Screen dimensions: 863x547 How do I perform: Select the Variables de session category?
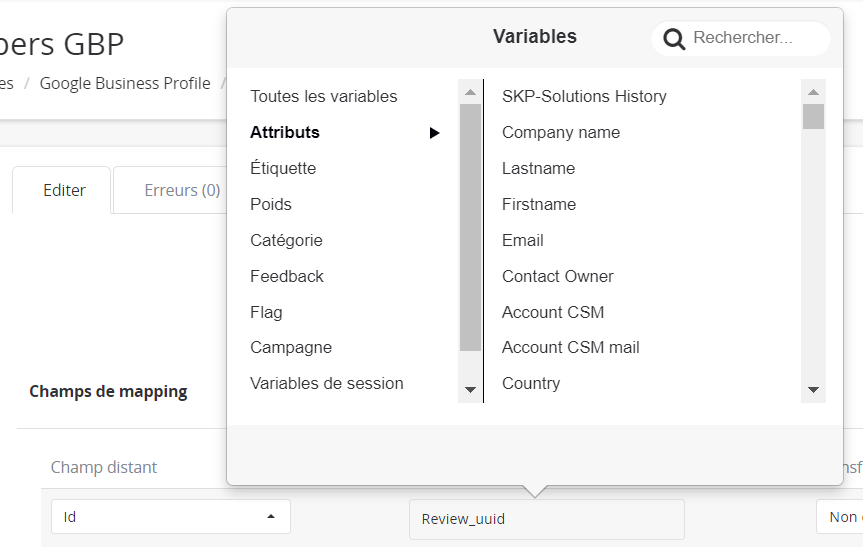coord(326,383)
